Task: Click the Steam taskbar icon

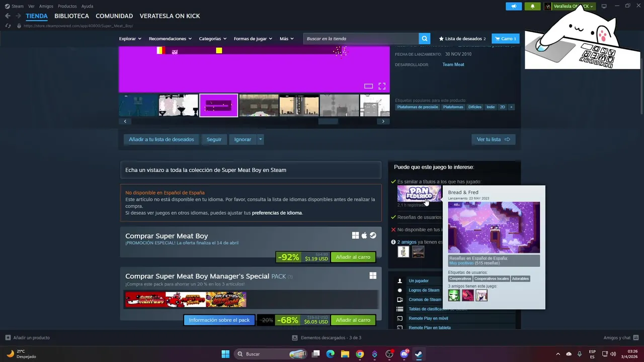Action: tap(419, 354)
